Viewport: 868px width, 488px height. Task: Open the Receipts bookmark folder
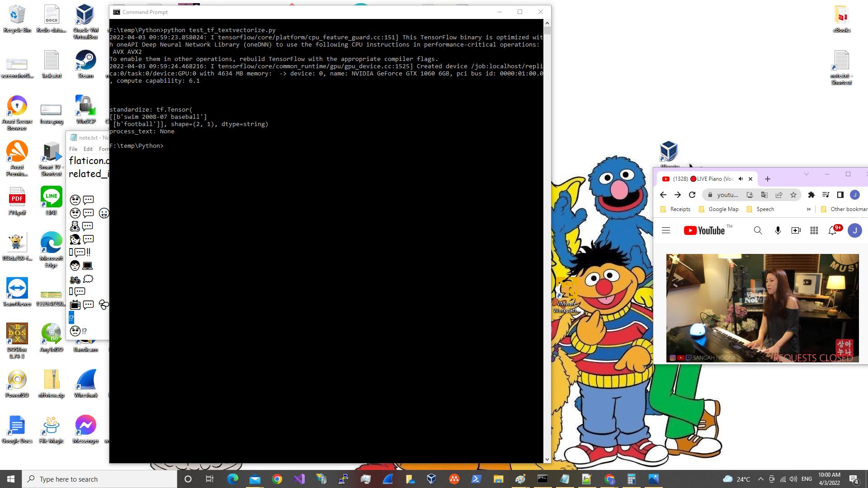click(x=675, y=209)
